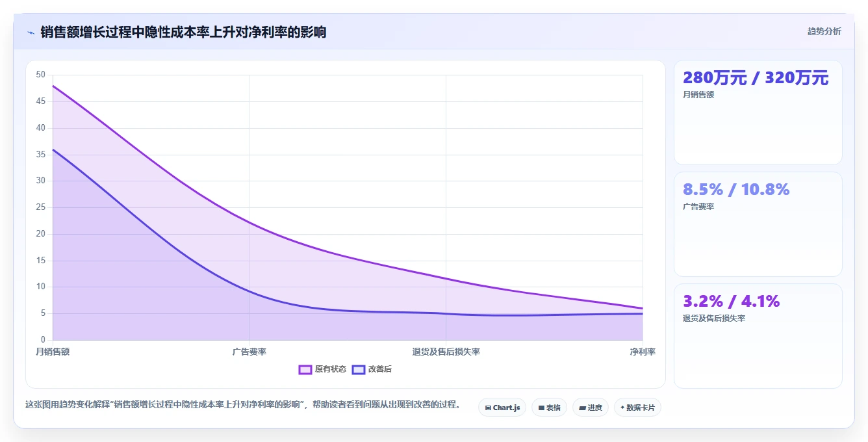
Task: Click the icon in the Chart.js tag
Action: click(488, 408)
